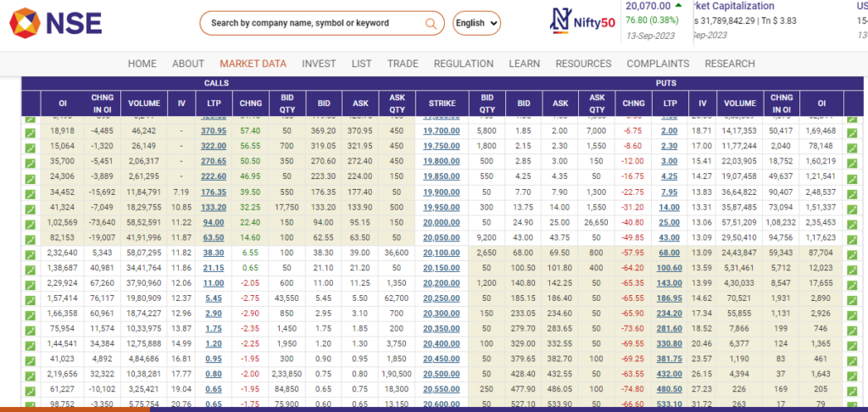Open the MARKET DATA menu
The image size is (868, 412).
pos(253,64)
